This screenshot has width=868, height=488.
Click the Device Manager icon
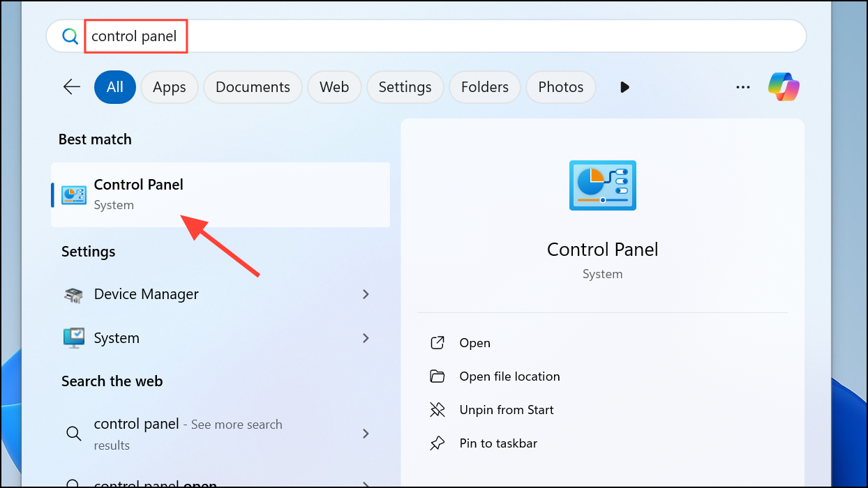point(74,295)
